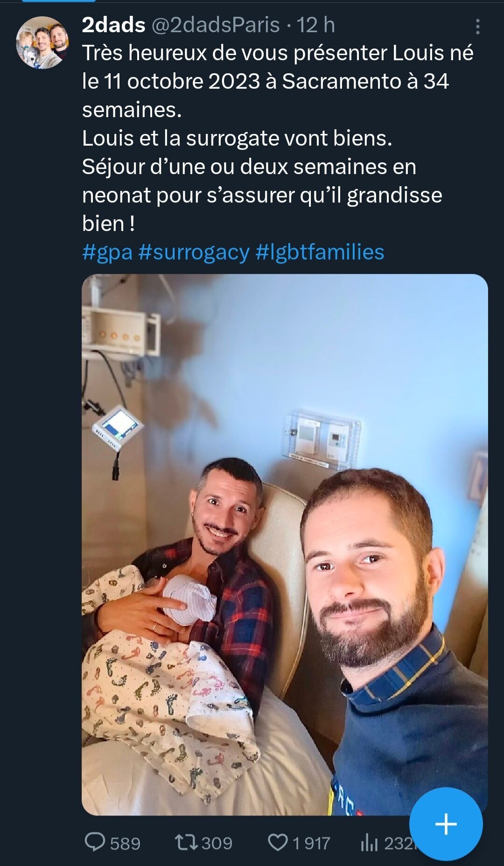Enlarge the attached hospital photo
The width and height of the screenshot is (504, 866).
coord(285,545)
